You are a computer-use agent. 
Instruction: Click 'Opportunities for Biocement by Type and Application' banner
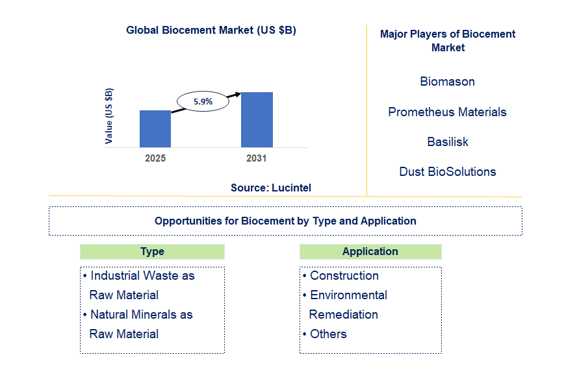286,221
